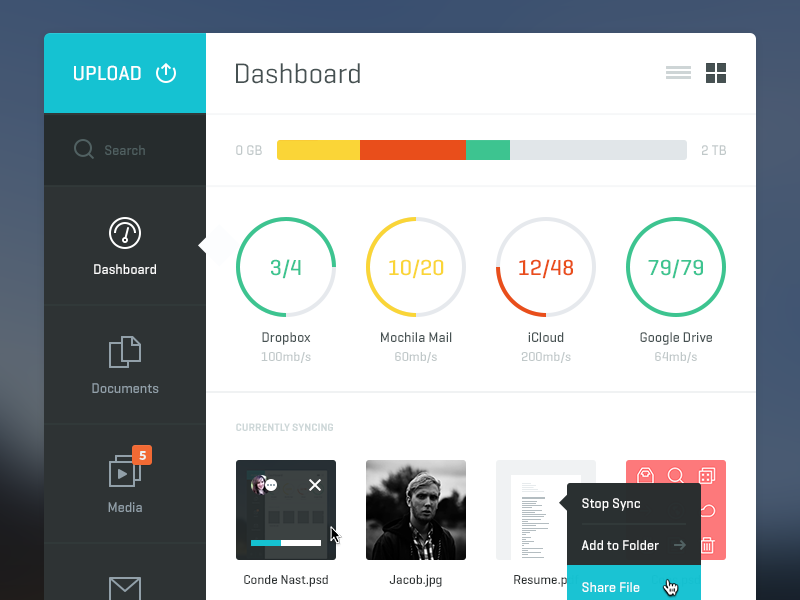
Task: Switch to list view
Action: pyautogui.click(x=678, y=73)
